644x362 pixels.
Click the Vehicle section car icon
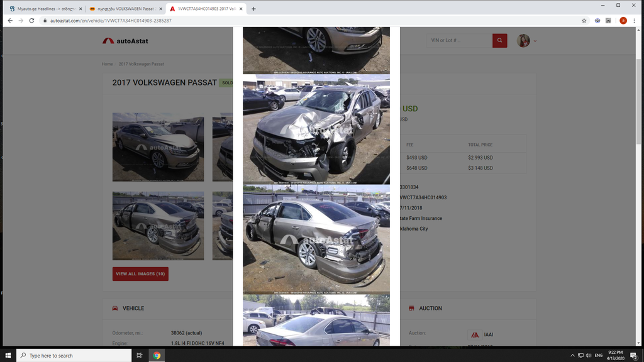tap(115, 308)
